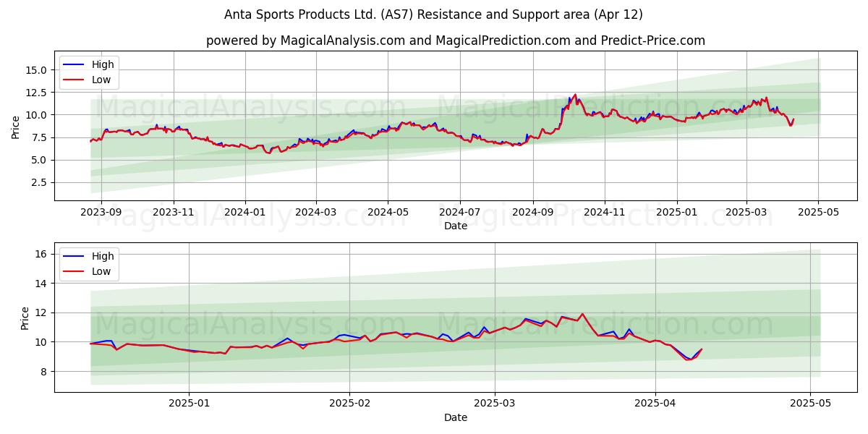The width and height of the screenshot is (868, 434).
Task: Click the bottom chart's 'Date' x-axis label
Action: (456, 417)
